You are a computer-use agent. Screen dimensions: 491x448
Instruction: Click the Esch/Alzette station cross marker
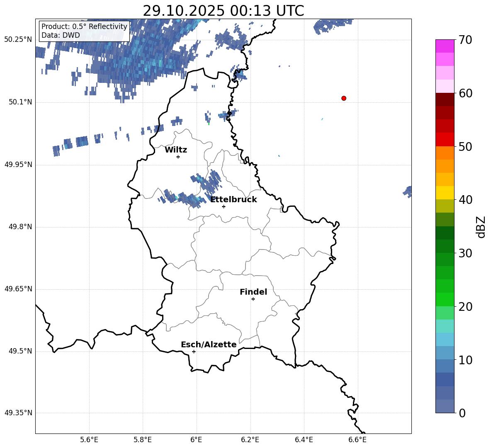click(x=194, y=351)
